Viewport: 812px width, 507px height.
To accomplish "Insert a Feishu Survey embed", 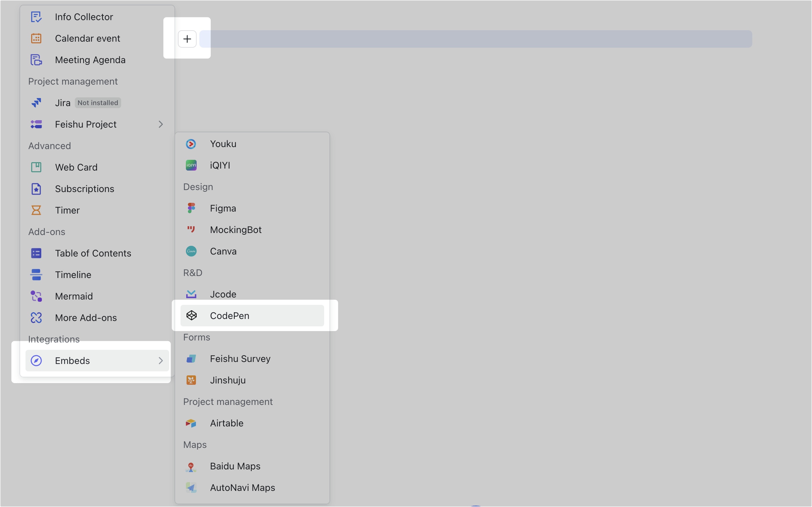I will click(x=240, y=358).
